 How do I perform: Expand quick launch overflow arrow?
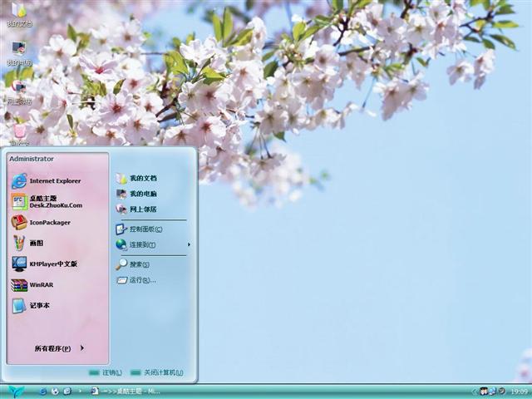point(80,392)
